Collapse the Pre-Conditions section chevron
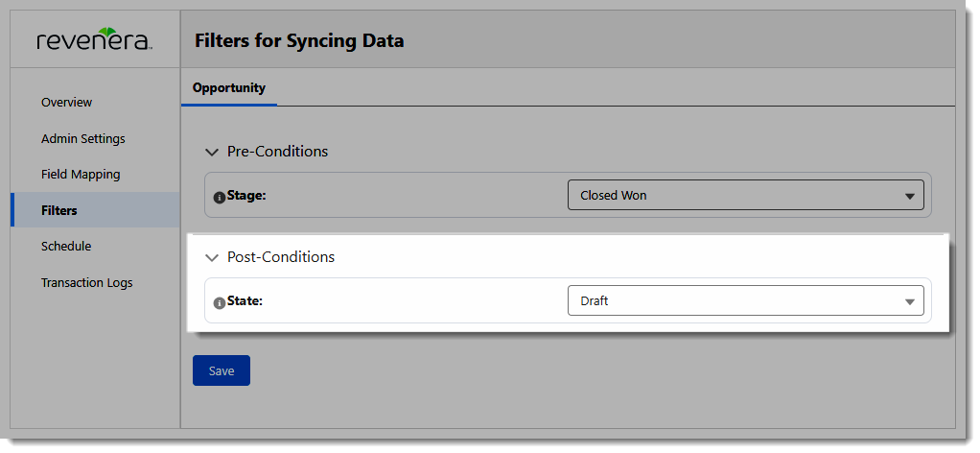The image size is (980, 453). [213, 152]
